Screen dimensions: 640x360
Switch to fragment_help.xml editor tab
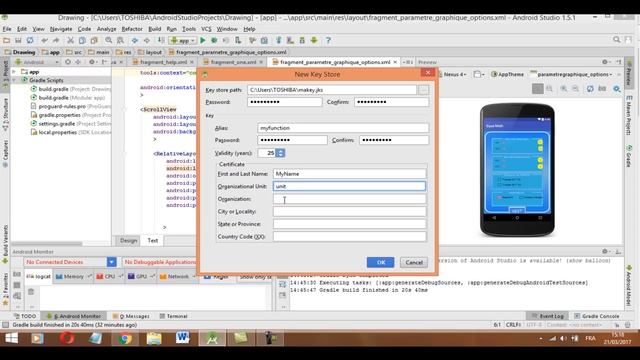click(x=162, y=62)
